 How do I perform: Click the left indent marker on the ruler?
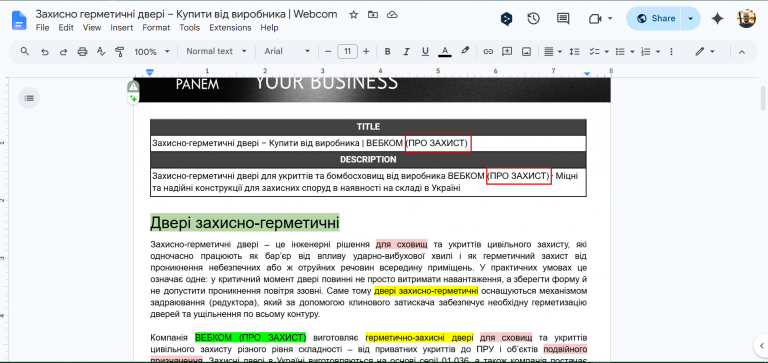coord(150,73)
